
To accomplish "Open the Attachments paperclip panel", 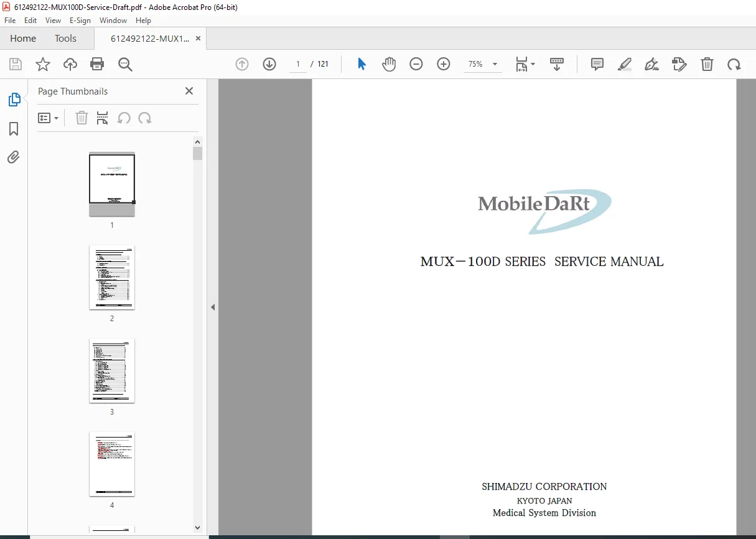I will (x=14, y=157).
